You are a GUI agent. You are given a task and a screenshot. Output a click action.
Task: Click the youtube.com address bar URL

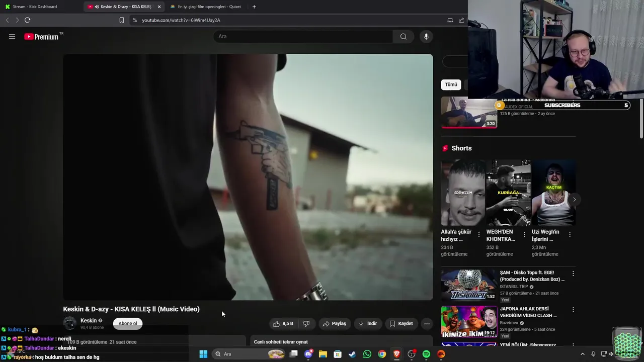click(181, 20)
